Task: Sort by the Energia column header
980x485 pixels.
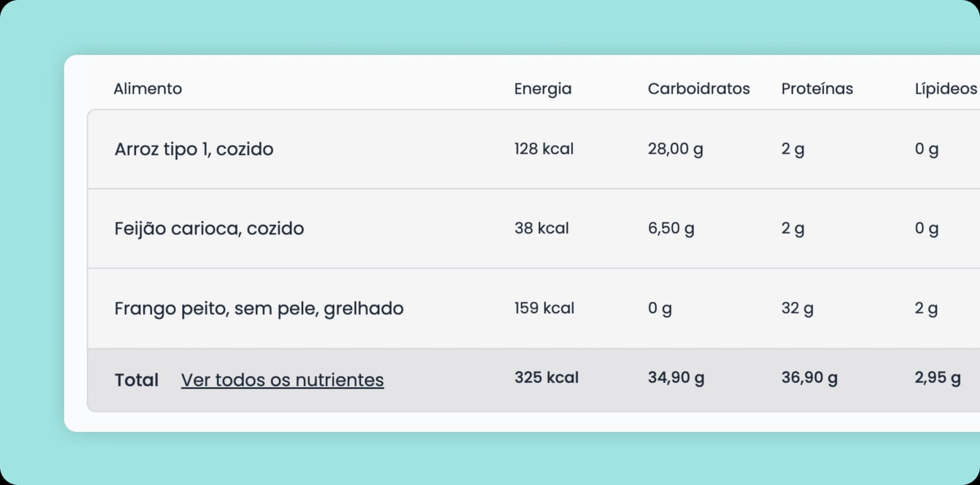Action: 543,88
